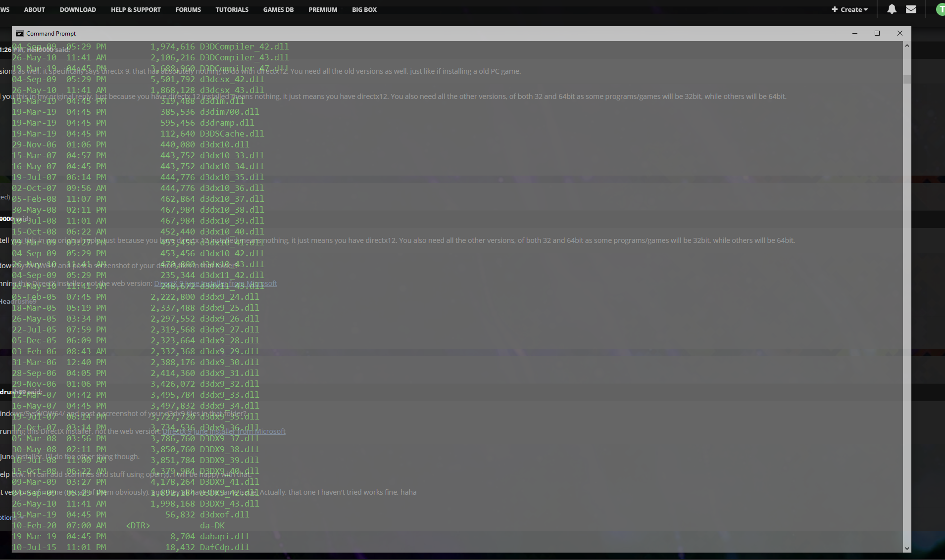Close the Command Prompt window

pos(900,33)
